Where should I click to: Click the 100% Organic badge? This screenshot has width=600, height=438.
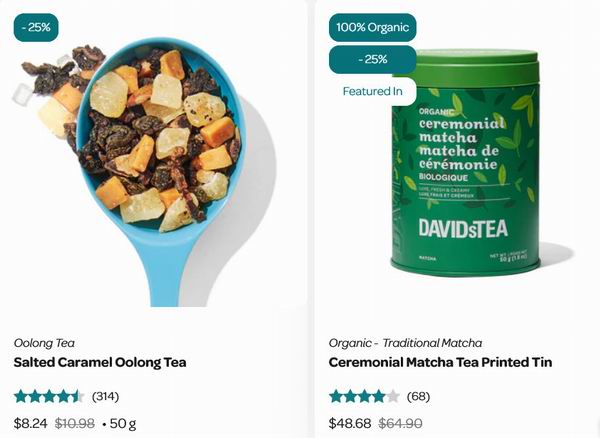coord(372,27)
